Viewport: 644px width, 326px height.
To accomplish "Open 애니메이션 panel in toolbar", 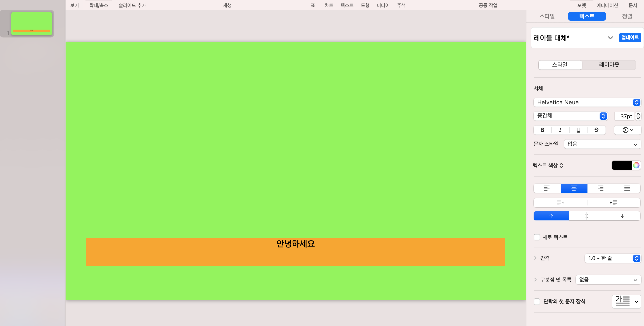I will tap(607, 5).
